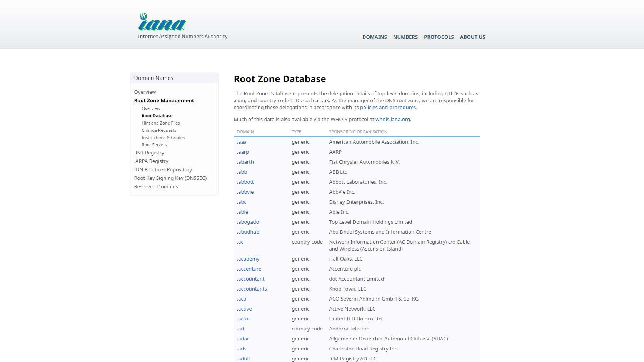Go to .INT Registry page
The width and height of the screenshot is (644, 362).
149,153
